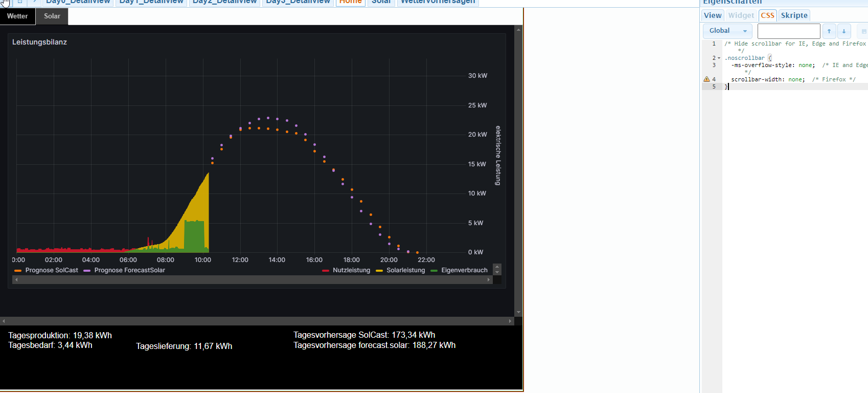Click the scroll-down arrow of chart panel

click(518, 312)
